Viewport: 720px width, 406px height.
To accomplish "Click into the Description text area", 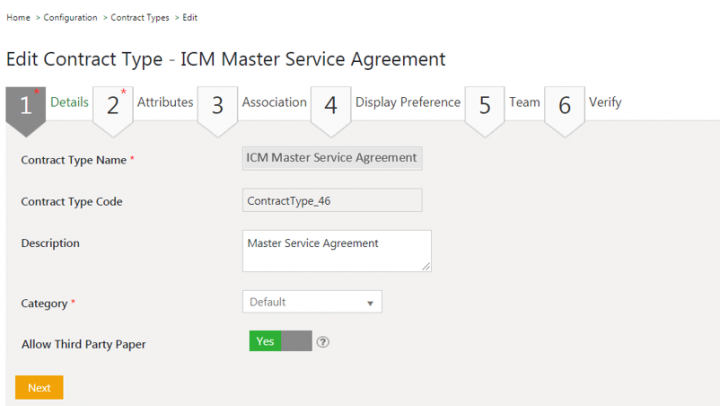I will (x=337, y=251).
